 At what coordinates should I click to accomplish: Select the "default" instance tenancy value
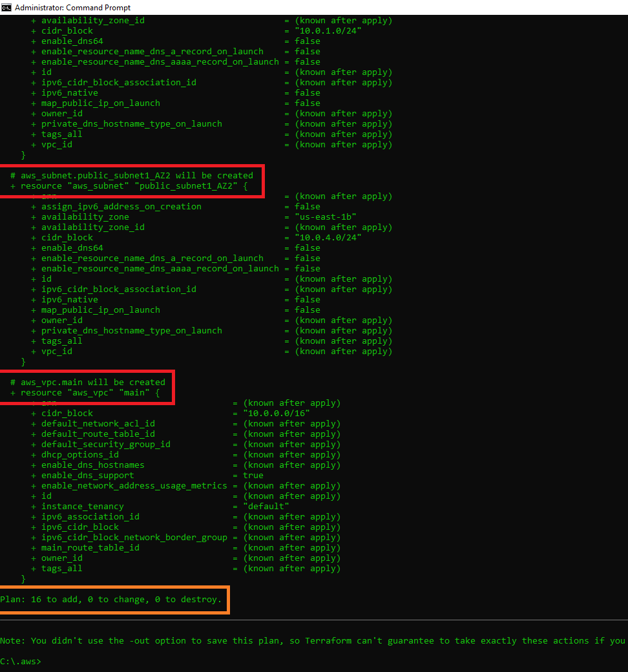click(x=266, y=506)
